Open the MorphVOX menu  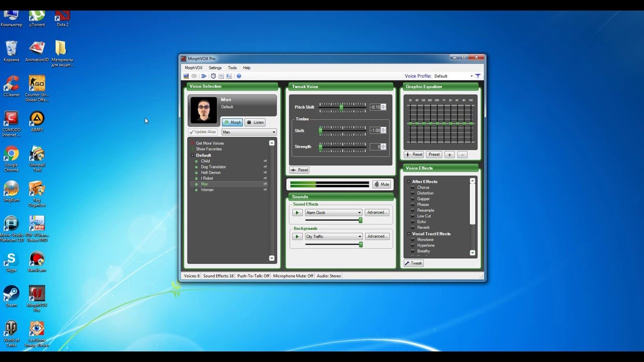[194, 68]
